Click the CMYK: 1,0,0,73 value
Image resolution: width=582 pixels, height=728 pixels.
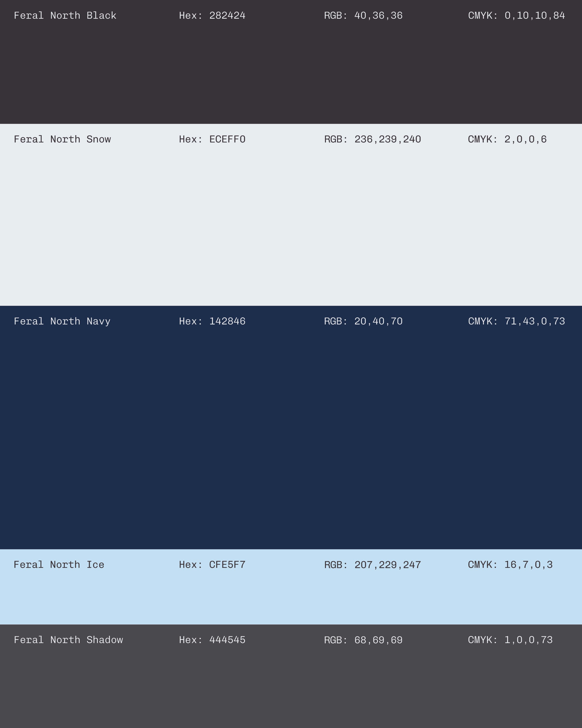[510, 640]
